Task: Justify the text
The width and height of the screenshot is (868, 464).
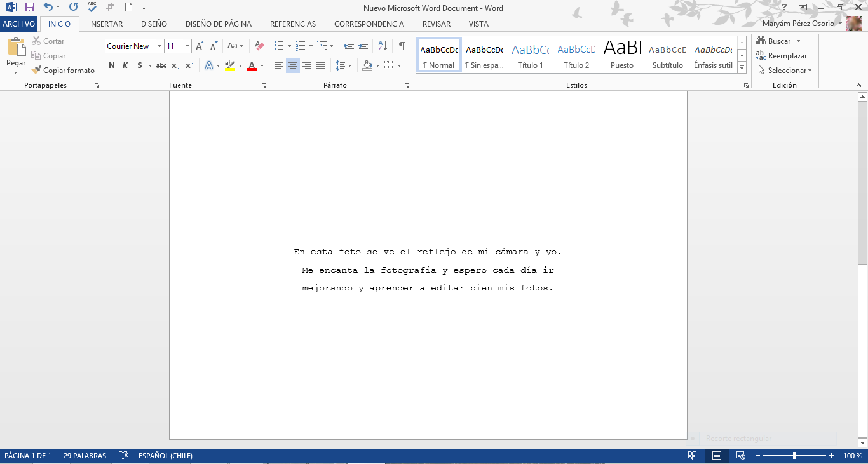Action: tap(321, 65)
